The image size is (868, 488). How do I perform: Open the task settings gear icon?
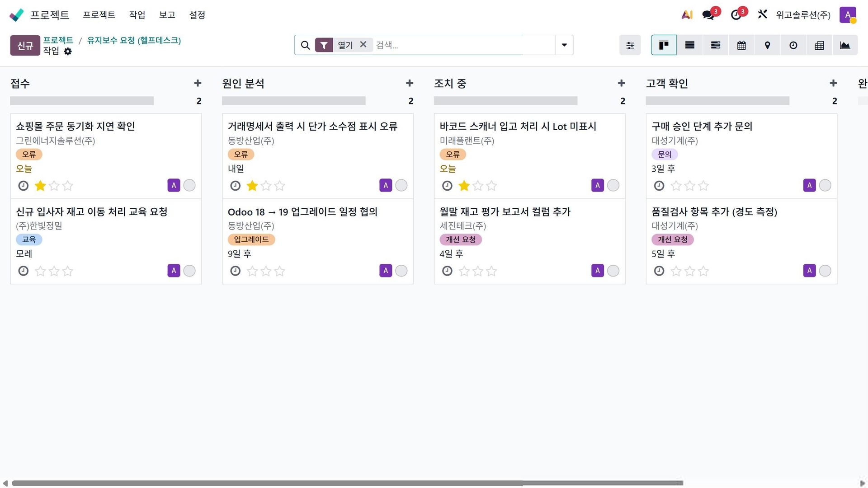[68, 52]
